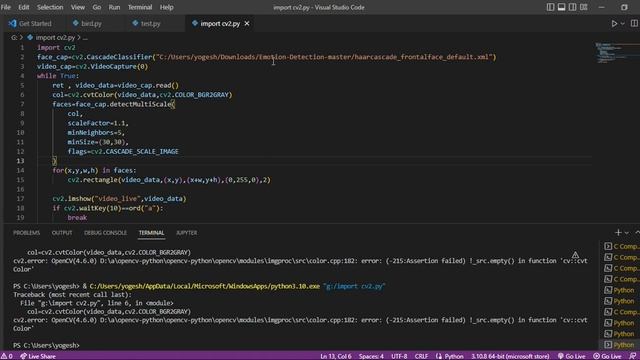Expand the breadcrumb ellipsis symbol

coord(85,38)
